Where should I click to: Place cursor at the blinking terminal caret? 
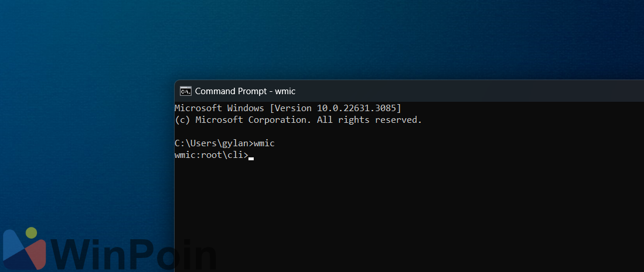251,157
